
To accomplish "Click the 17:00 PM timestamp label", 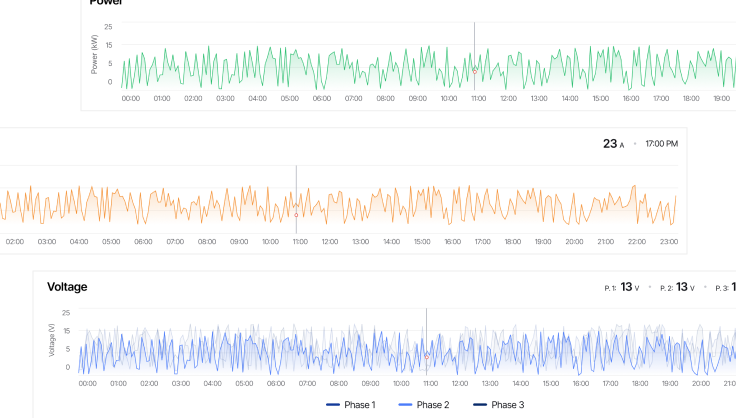I will (x=661, y=144).
